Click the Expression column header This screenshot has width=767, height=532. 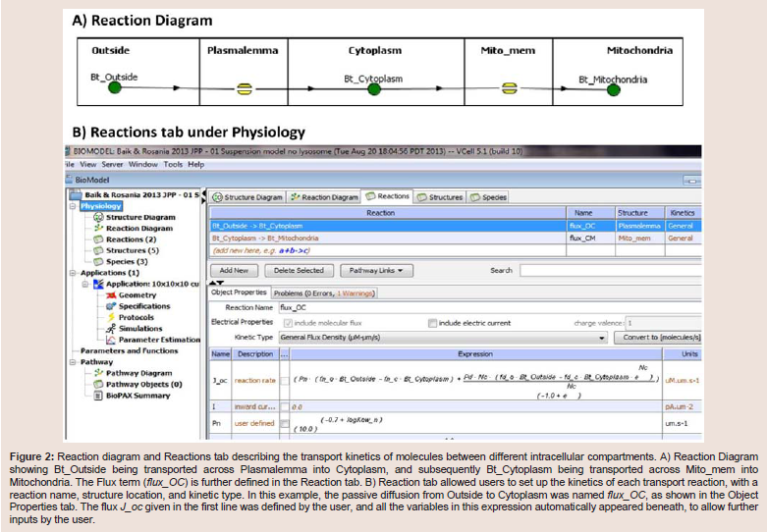(x=475, y=354)
